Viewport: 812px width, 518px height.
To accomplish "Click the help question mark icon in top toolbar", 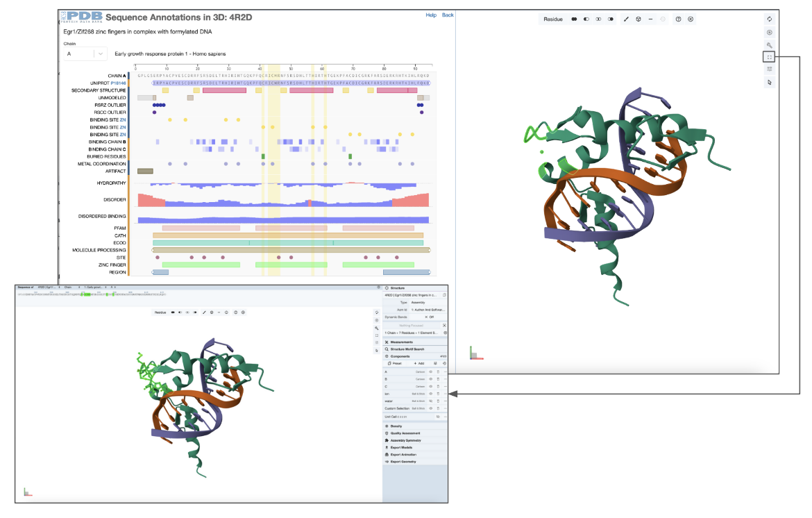I will click(x=678, y=19).
